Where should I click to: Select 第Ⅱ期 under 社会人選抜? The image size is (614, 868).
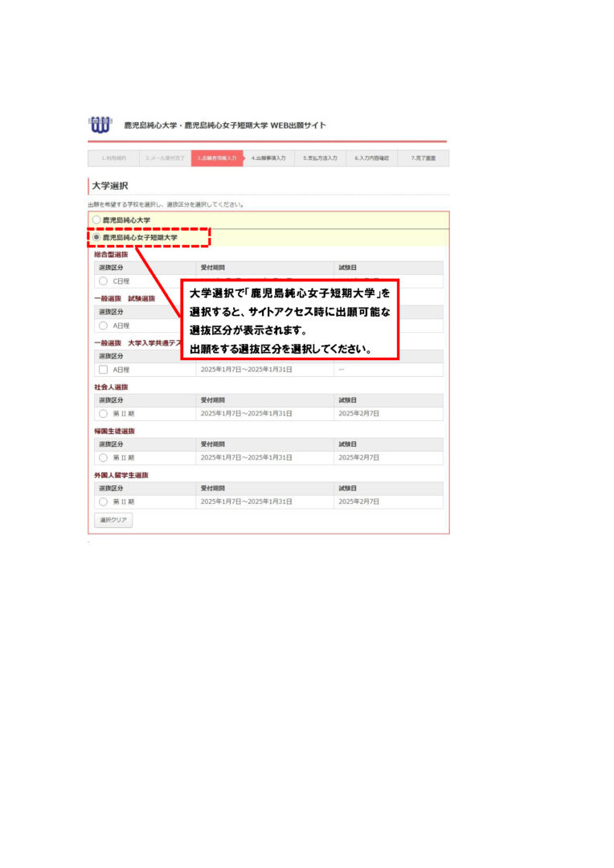point(103,413)
